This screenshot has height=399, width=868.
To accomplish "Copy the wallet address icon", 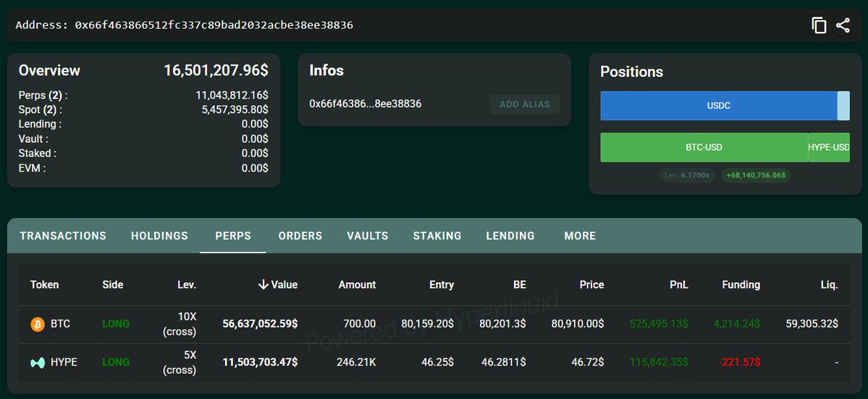I will (x=819, y=25).
